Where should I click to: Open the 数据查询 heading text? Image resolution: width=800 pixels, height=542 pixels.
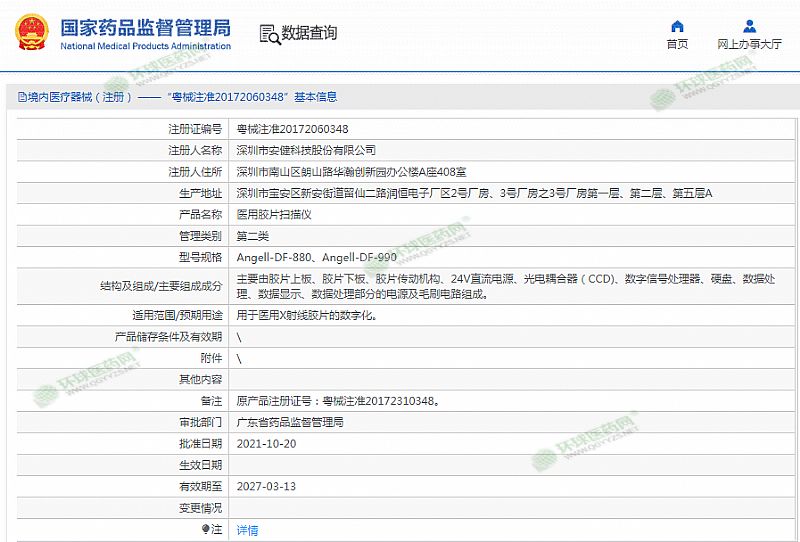(x=309, y=34)
